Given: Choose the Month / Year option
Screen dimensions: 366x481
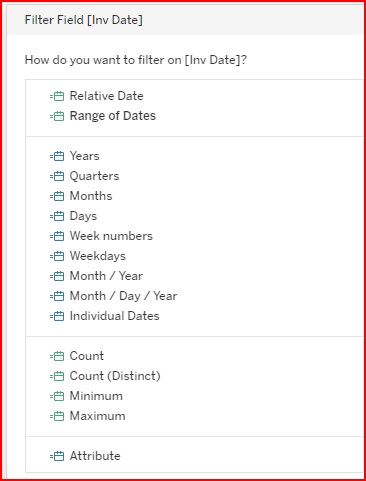Looking at the screenshot, I should tap(106, 276).
